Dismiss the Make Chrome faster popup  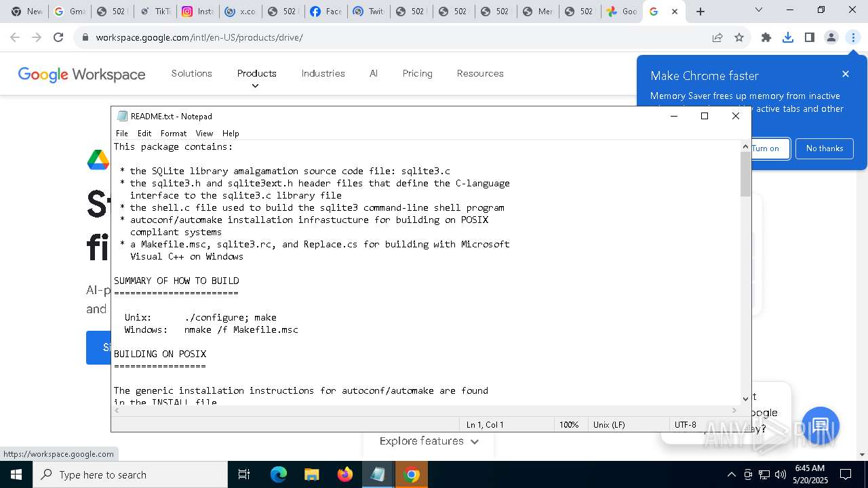845,74
